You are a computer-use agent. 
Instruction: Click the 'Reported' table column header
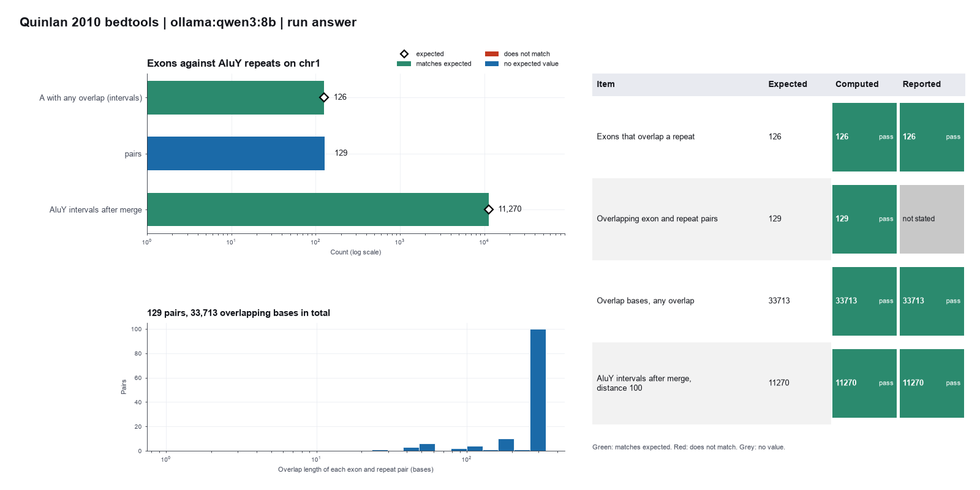[921, 84]
